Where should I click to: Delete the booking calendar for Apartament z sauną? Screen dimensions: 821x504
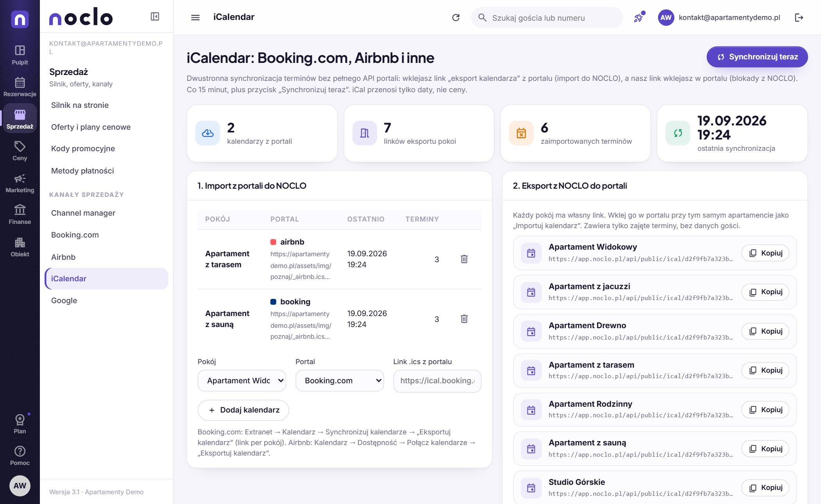click(x=464, y=319)
